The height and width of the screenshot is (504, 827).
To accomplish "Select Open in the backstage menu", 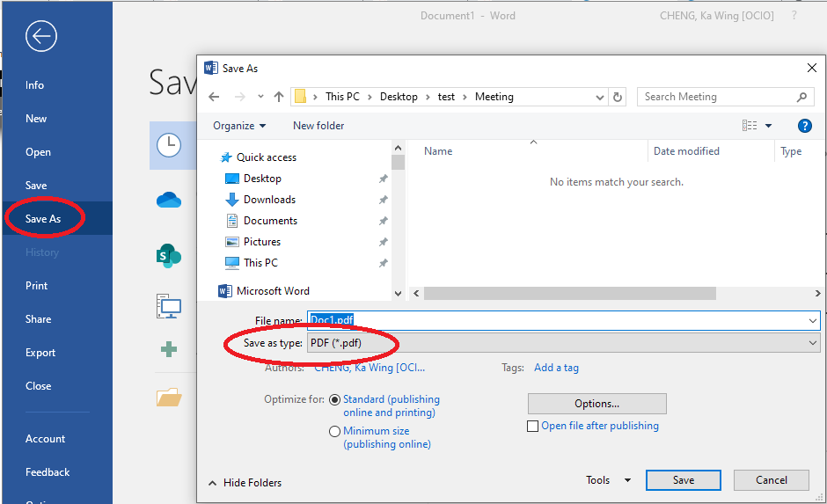I will (x=39, y=152).
